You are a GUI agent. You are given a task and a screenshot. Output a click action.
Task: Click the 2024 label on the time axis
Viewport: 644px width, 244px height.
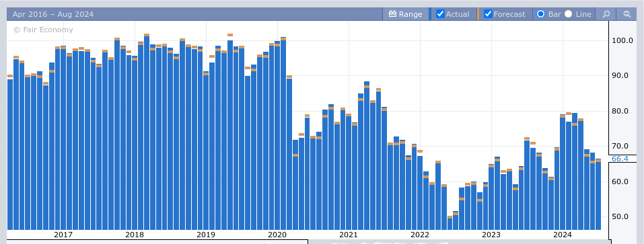pos(563,235)
